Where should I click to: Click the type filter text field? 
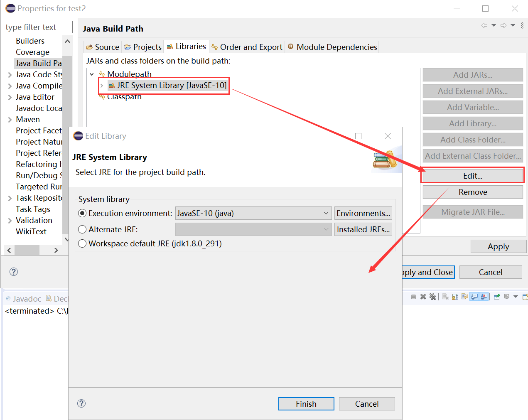pos(38,27)
